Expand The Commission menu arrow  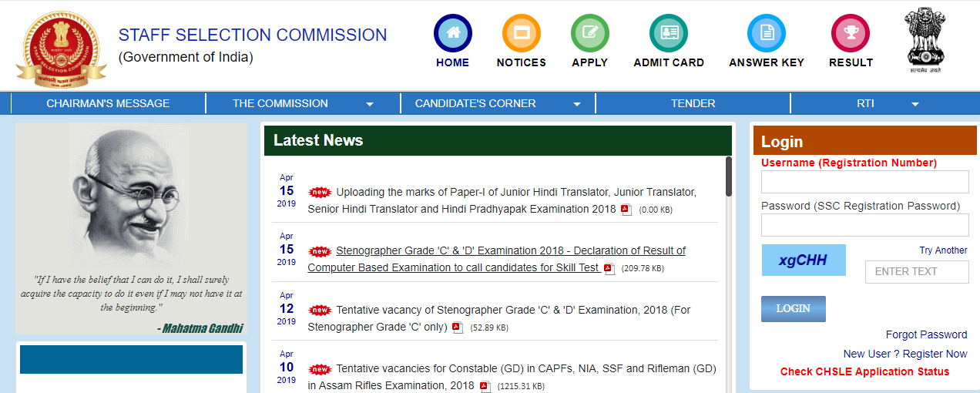tap(370, 104)
